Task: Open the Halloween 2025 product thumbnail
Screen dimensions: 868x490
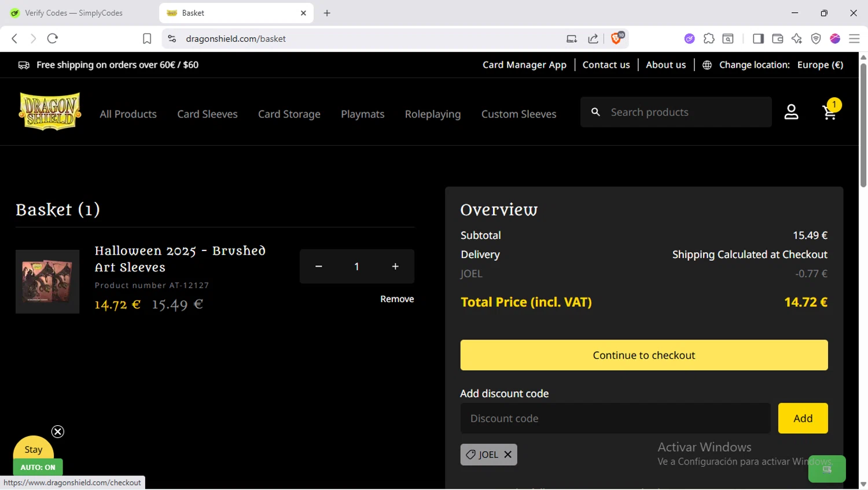Action: [47, 282]
